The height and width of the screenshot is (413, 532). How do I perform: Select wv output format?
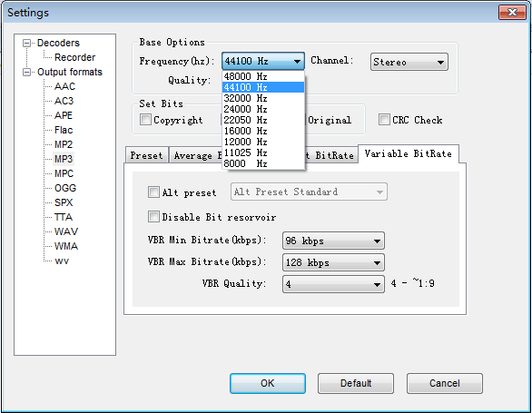tap(62, 261)
